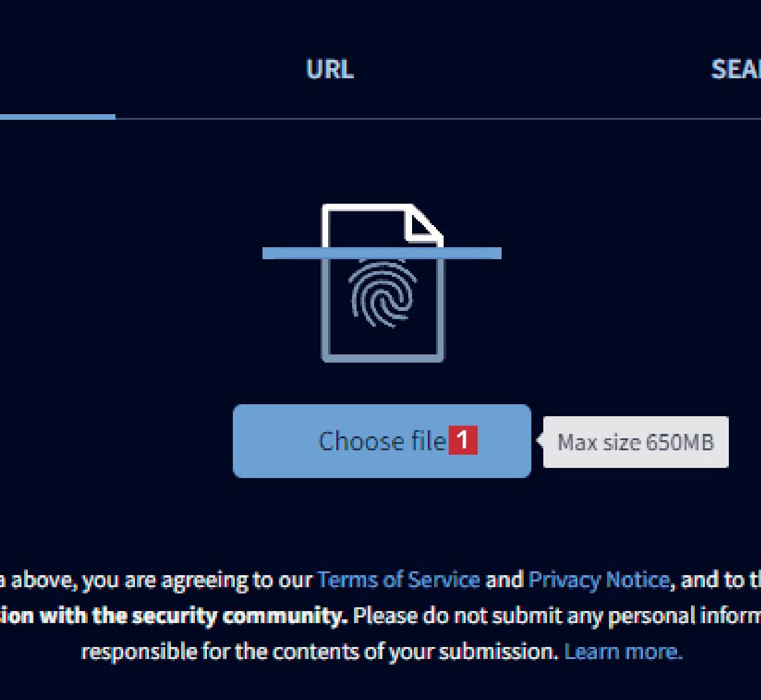The image size is (761, 700).
Task: Click the tooltip pointer arrow beside Choose file
Action: point(540,441)
